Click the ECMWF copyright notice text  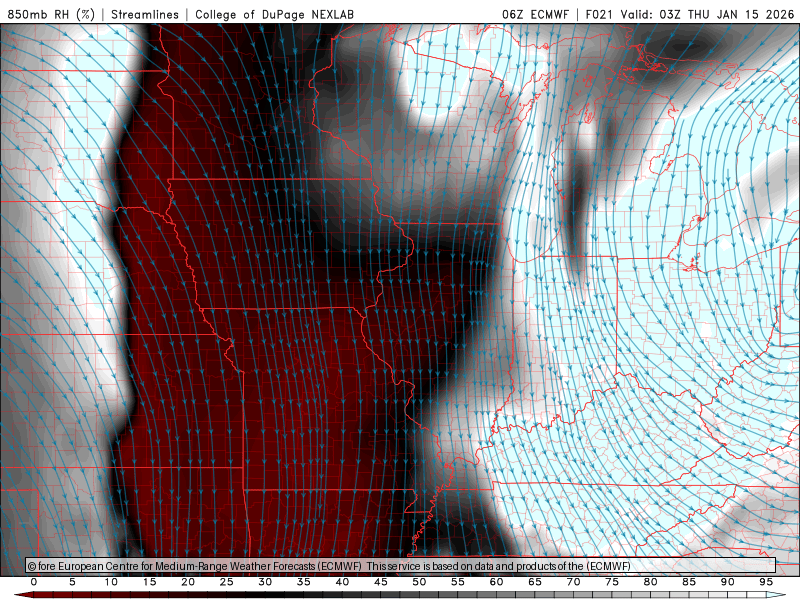pos(329,566)
